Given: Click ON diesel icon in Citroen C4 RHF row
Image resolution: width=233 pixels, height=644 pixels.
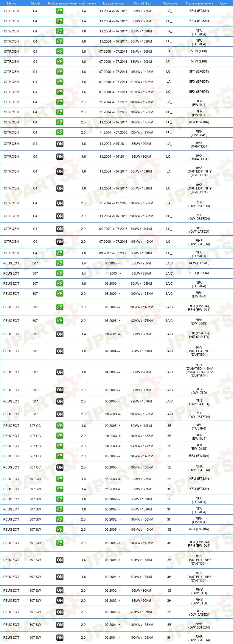Looking at the screenshot, I should (60, 242).
